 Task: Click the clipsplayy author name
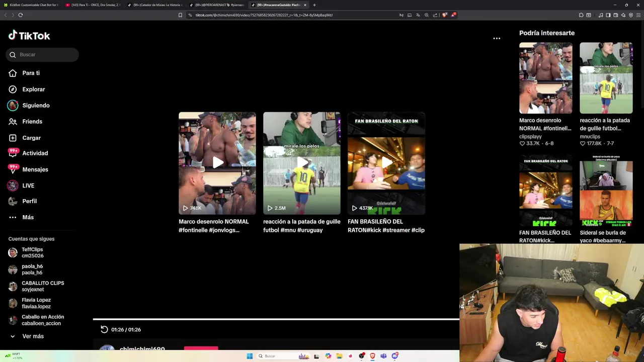[x=530, y=136]
